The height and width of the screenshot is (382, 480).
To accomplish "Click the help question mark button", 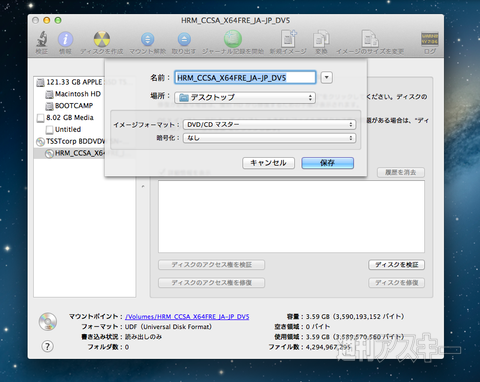I will click(x=47, y=346).
